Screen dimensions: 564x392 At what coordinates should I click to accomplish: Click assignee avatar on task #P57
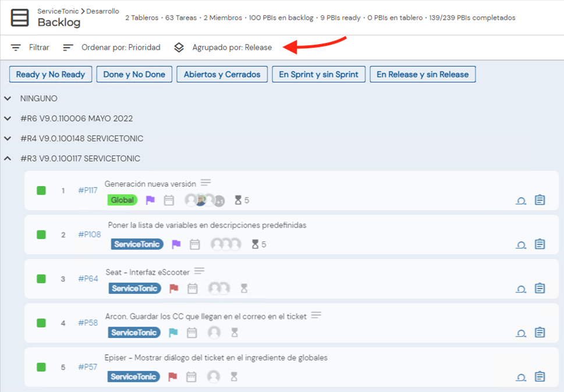click(x=214, y=377)
